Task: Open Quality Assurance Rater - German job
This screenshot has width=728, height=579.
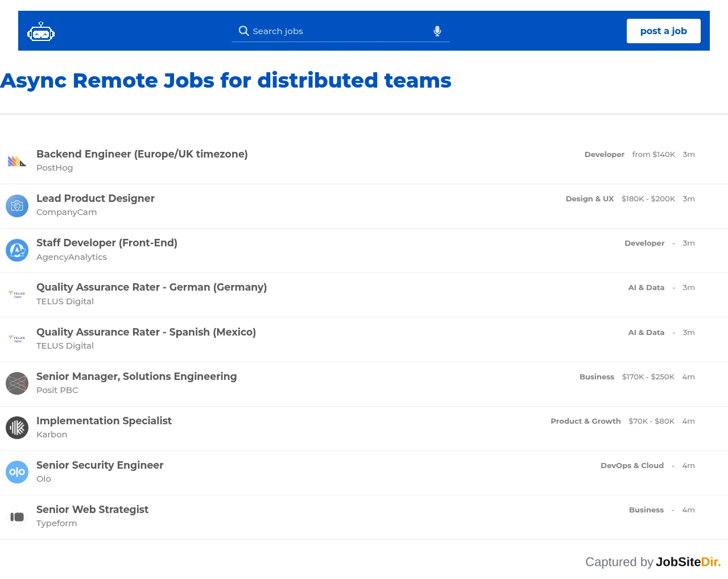Action: (151, 287)
